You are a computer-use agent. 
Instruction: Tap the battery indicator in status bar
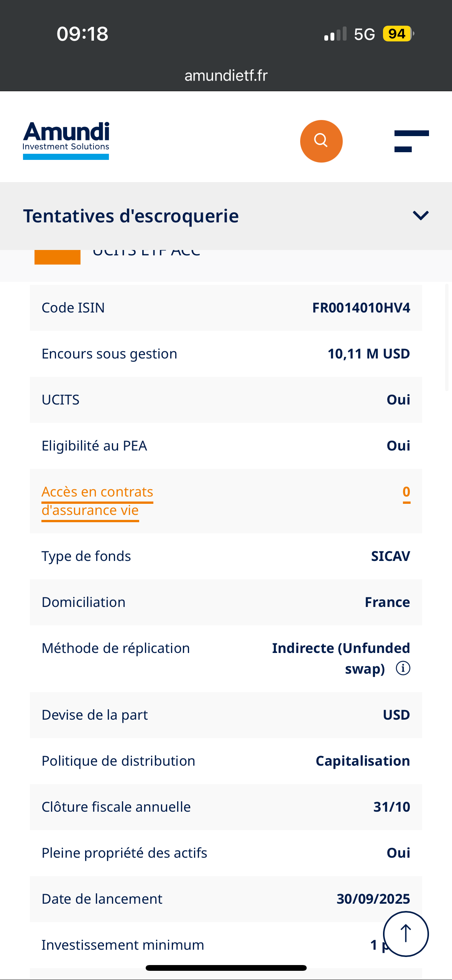pyautogui.click(x=398, y=34)
